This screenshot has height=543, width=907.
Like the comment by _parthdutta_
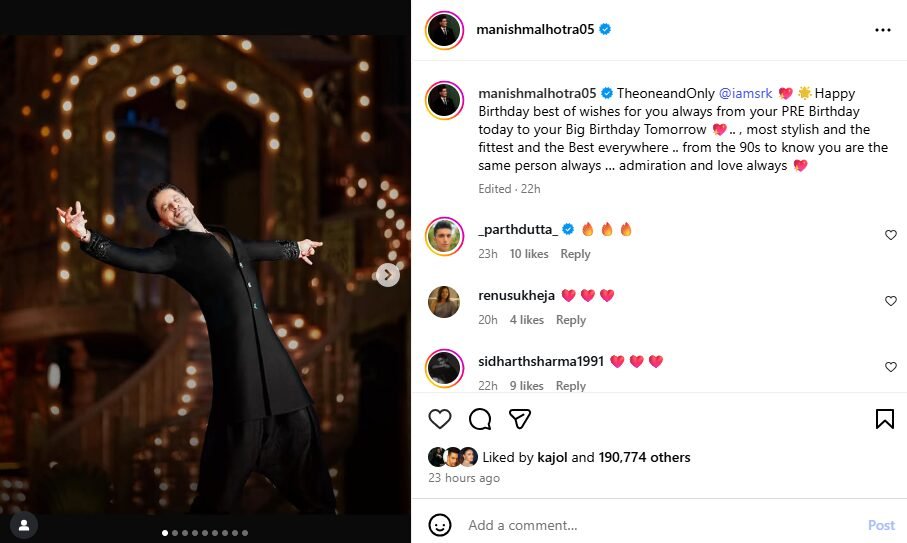[x=891, y=235]
